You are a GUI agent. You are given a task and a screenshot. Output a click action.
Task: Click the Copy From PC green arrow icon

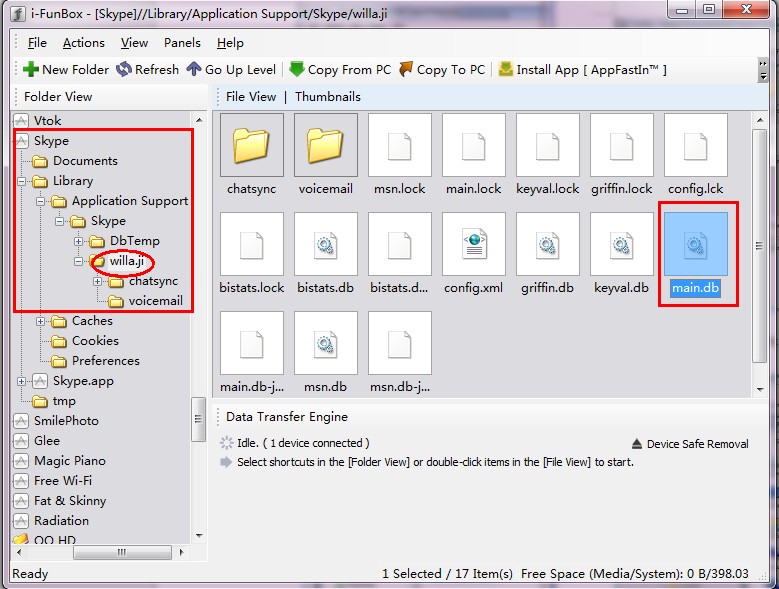coord(297,69)
